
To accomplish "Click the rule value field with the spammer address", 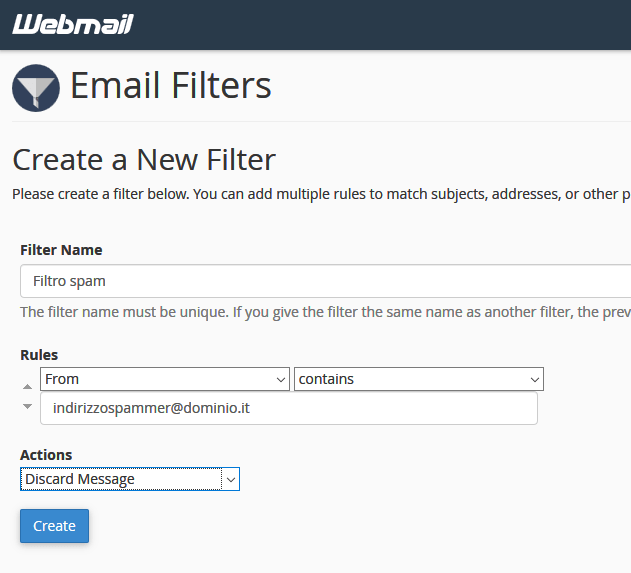I will (288, 408).
